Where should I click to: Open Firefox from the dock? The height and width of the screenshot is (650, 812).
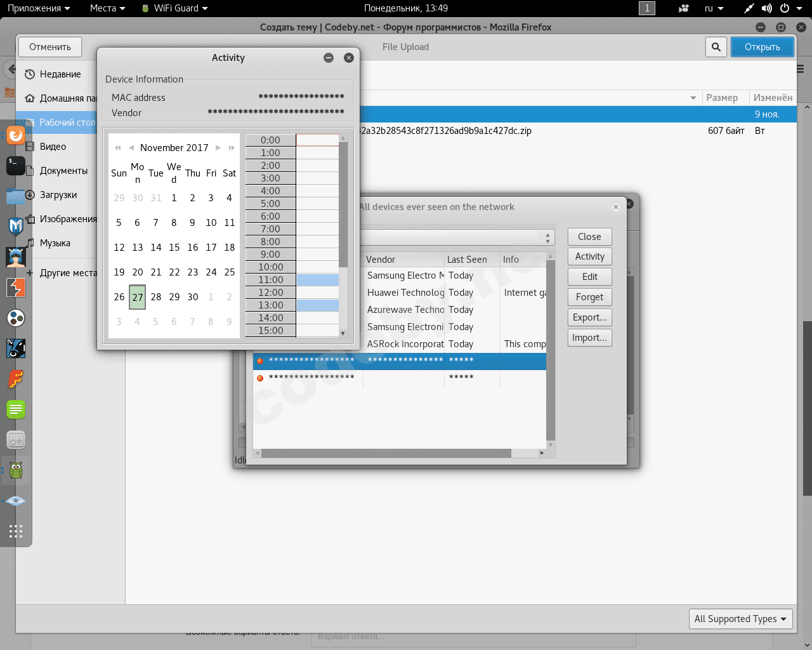pos(15,135)
